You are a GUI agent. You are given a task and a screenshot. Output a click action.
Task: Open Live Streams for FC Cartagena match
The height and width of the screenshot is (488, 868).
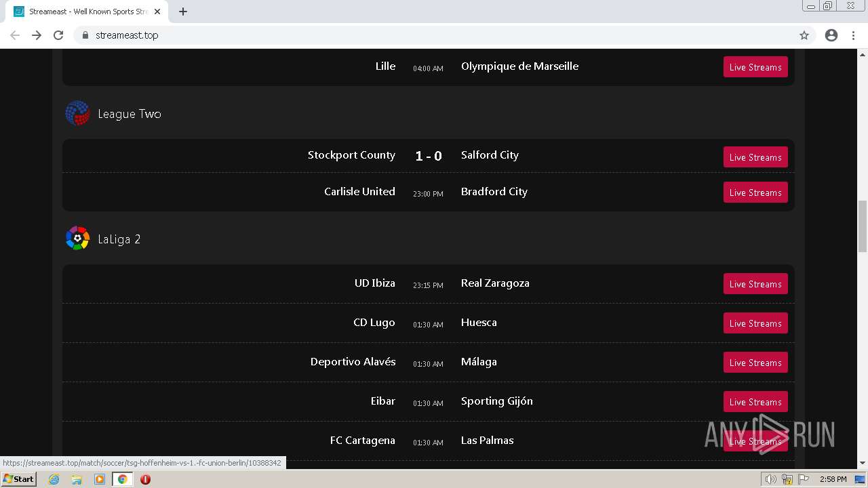[755, 441]
